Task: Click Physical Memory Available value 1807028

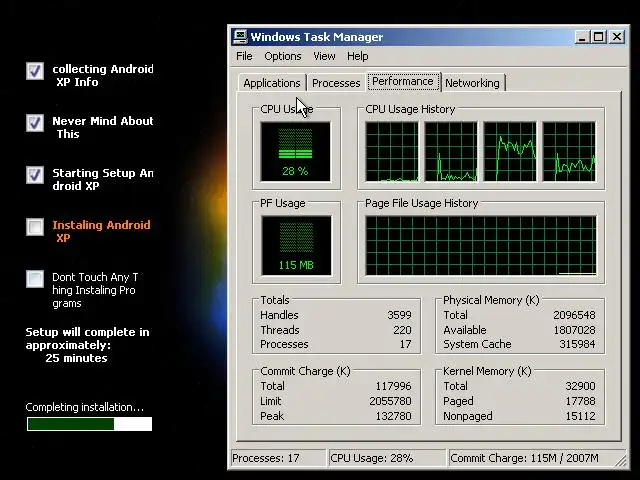Action: 574,330
